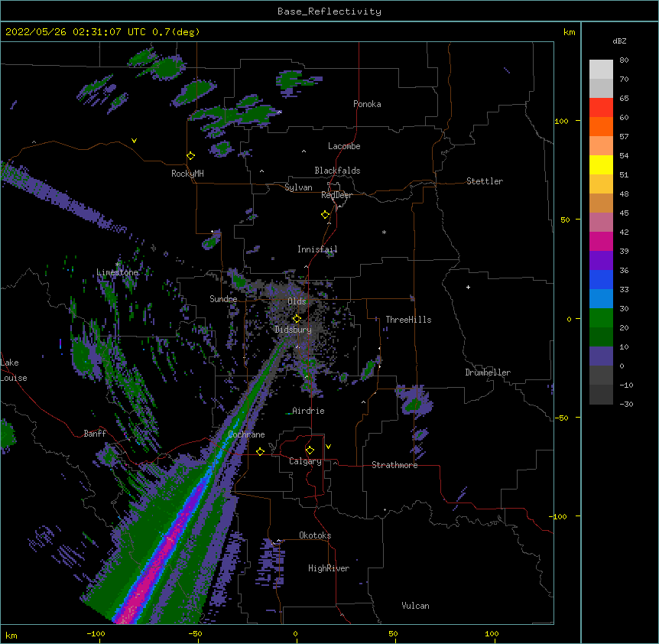Click the red 65-60 dBZ legend swatch
The width and height of the screenshot is (659, 644).
(601, 108)
